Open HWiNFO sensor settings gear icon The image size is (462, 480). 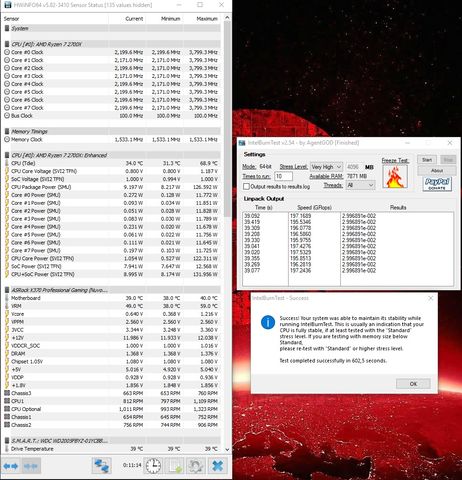(196, 466)
